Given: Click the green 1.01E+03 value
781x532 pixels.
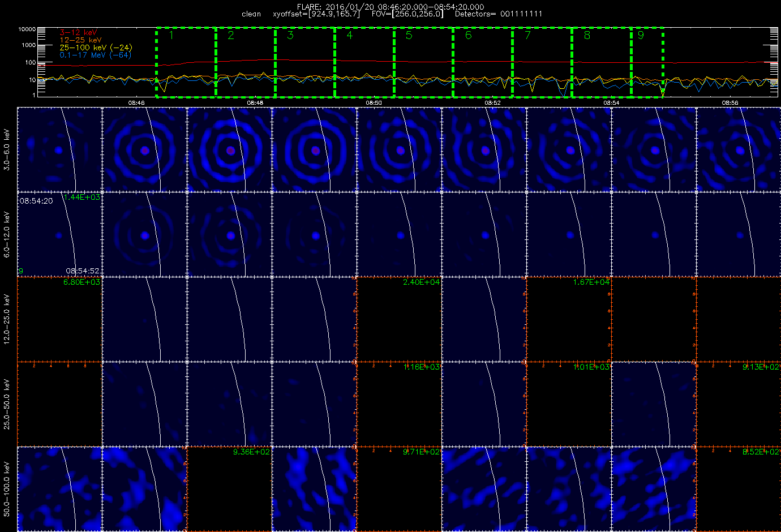Looking at the screenshot, I should [591, 367].
